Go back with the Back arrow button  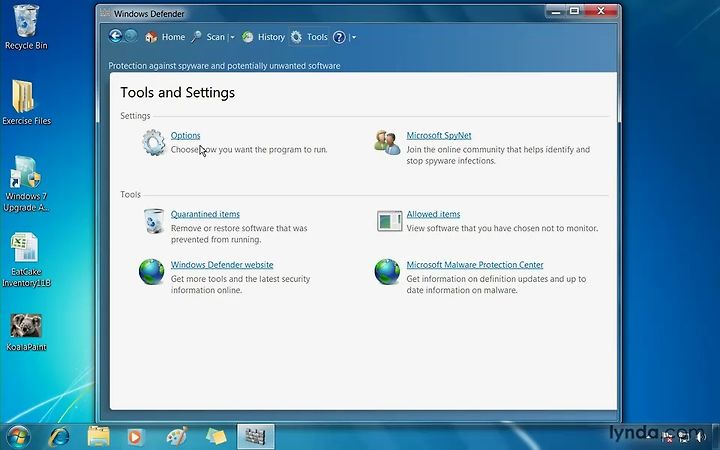(115, 36)
